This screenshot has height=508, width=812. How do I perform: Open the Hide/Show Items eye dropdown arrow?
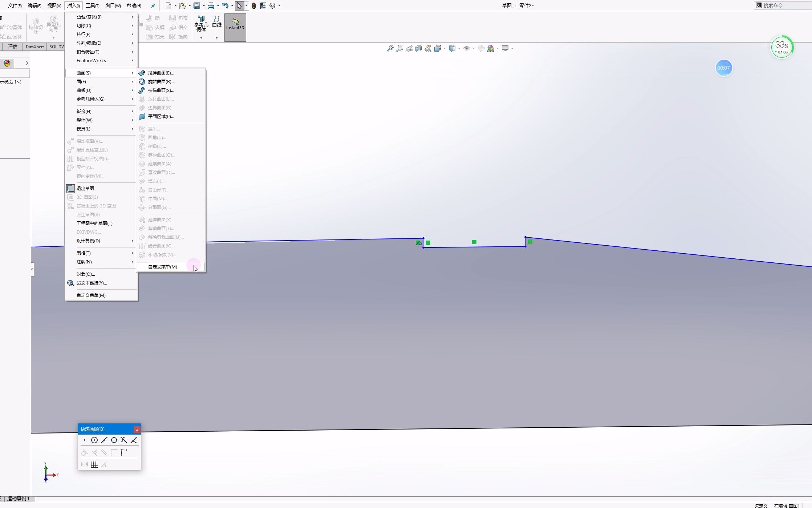[474, 49]
